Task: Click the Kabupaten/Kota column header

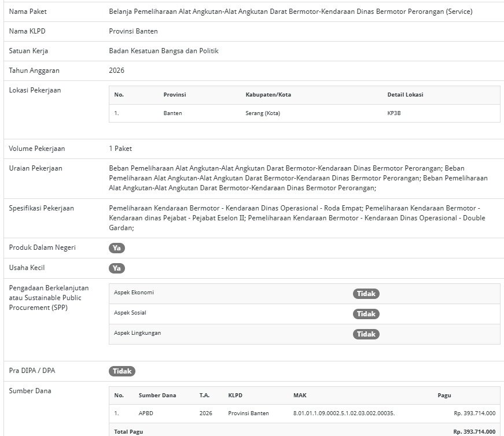Action: (268, 95)
